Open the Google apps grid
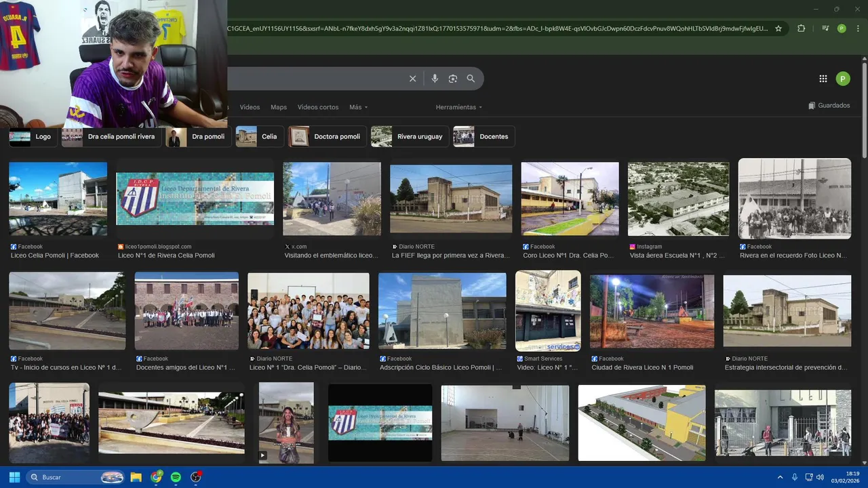Screen dimensions: 868x488 [x=823, y=79]
